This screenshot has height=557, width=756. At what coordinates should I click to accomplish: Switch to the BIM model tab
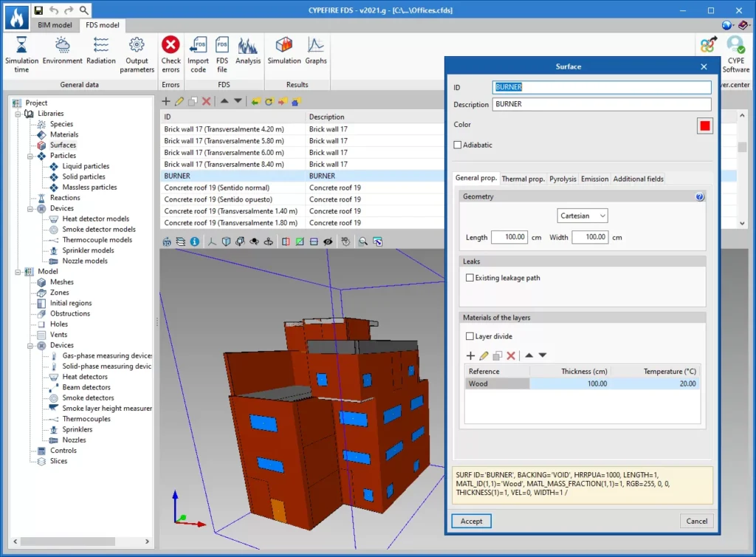55,25
